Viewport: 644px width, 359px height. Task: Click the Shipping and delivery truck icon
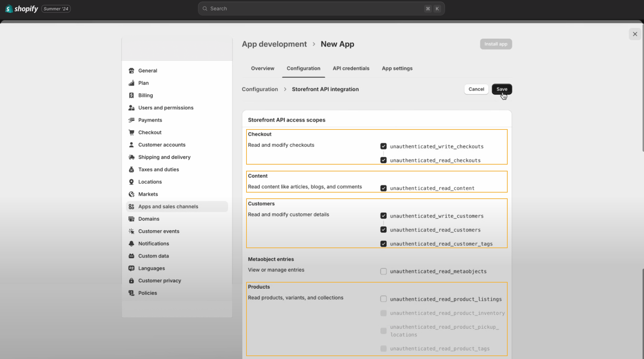tap(131, 157)
